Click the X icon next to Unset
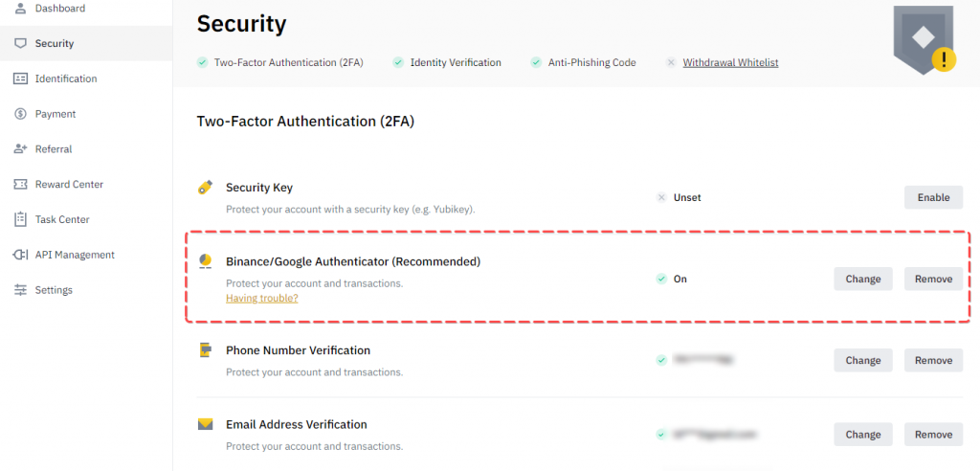The image size is (980, 471). pos(661,197)
